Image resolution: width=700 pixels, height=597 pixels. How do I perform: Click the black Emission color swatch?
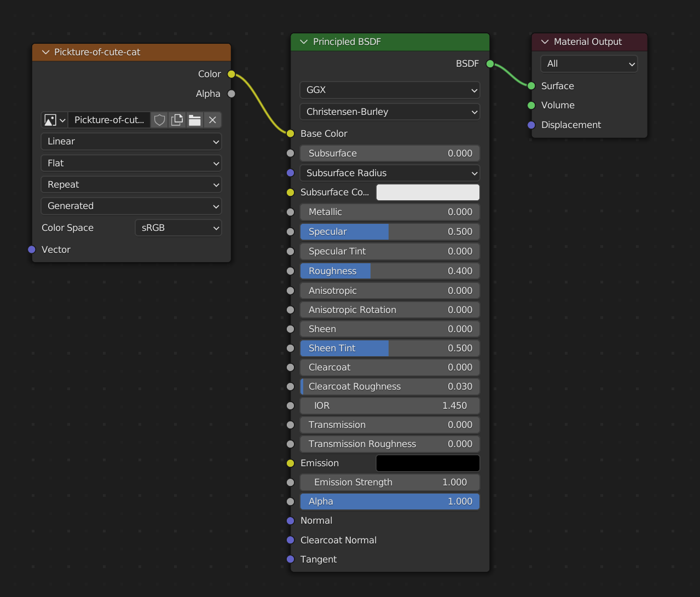point(427,463)
